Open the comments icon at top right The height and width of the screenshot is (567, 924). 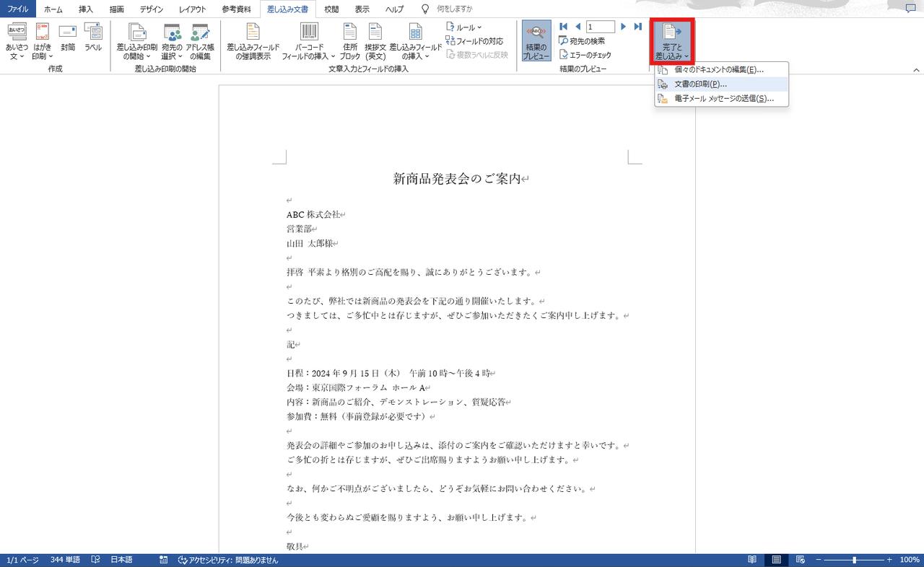coord(910,9)
